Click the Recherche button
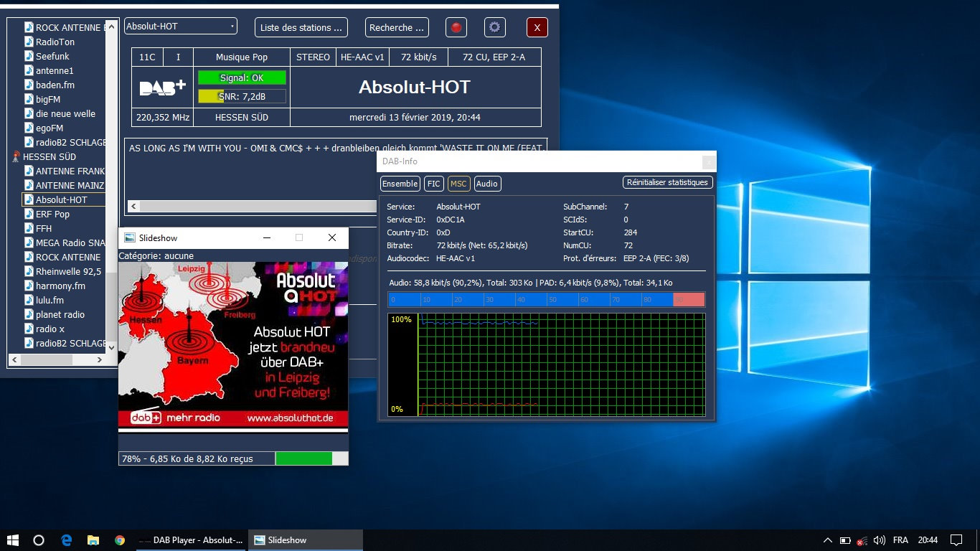Screen dimensions: 980x551 396,28
